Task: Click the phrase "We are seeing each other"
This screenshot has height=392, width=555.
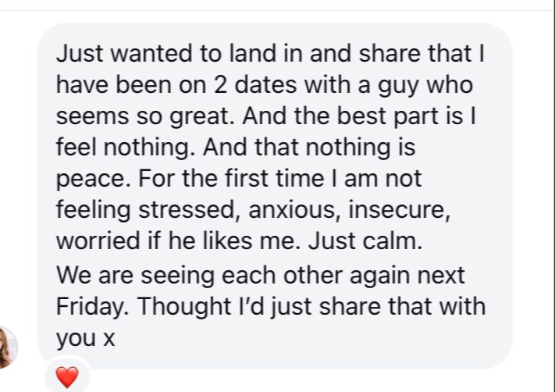Action: point(199,276)
